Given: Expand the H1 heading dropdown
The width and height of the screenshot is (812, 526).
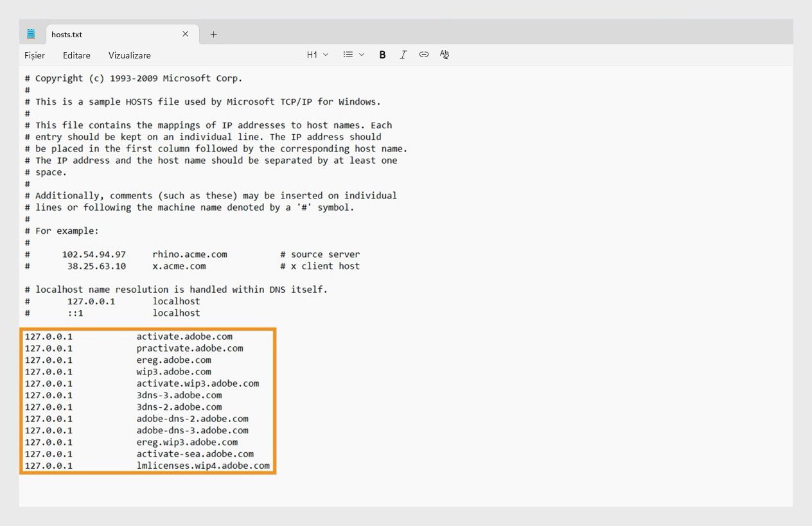Looking at the screenshot, I should 317,55.
